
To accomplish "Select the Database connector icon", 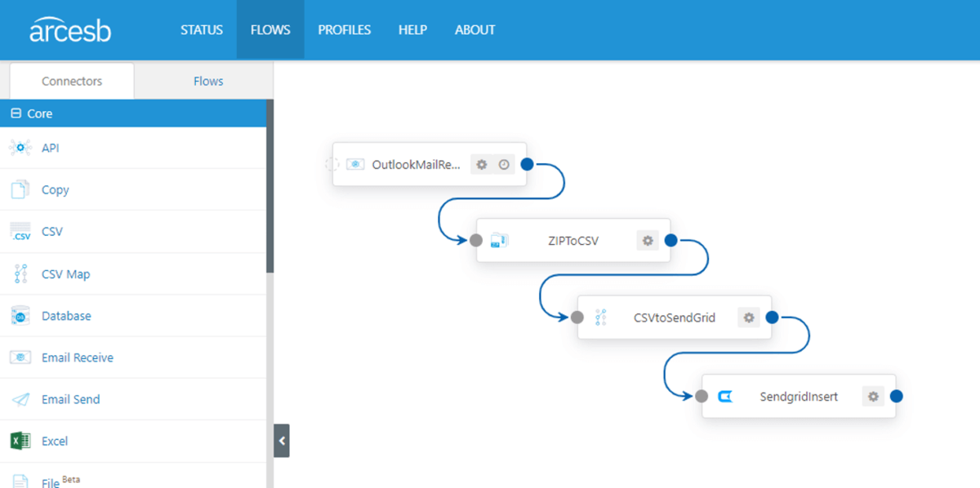I will (20, 316).
